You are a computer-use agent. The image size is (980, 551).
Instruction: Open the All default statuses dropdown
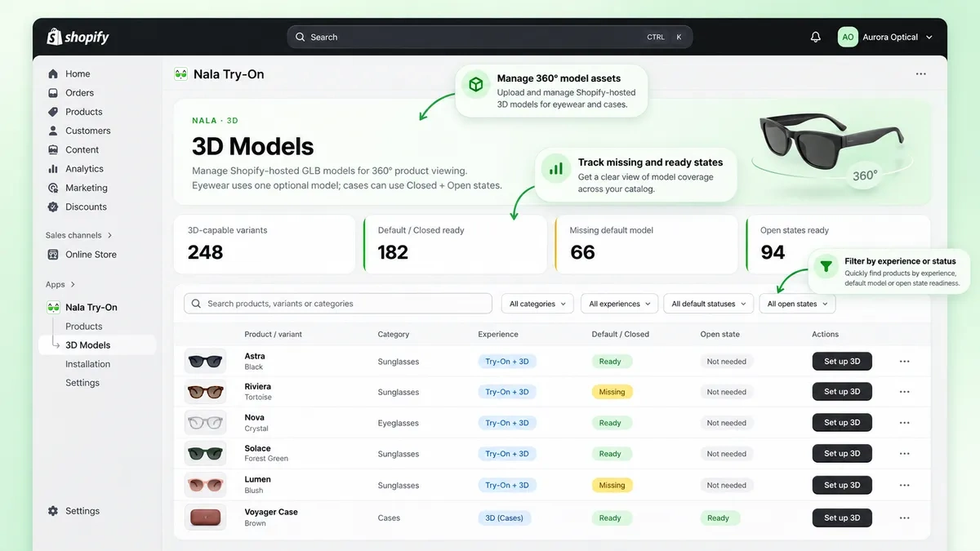pyautogui.click(x=709, y=304)
